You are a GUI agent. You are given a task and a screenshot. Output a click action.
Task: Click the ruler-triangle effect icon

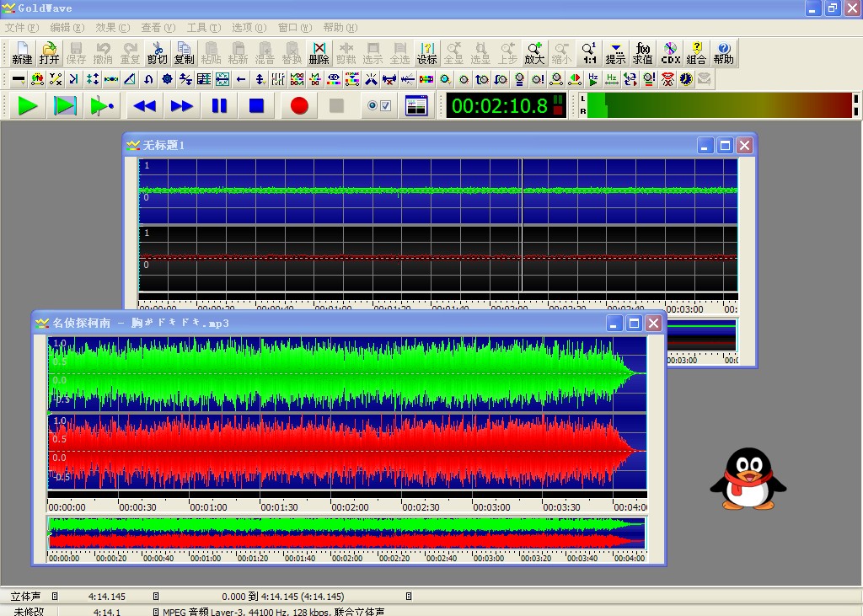pyautogui.click(x=129, y=79)
